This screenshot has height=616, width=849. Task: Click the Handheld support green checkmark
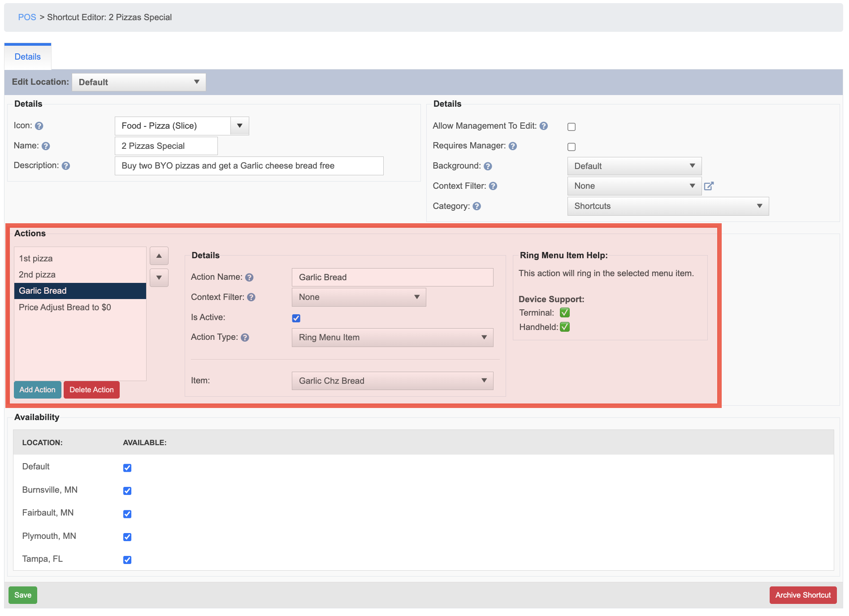[x=565, y=327]
